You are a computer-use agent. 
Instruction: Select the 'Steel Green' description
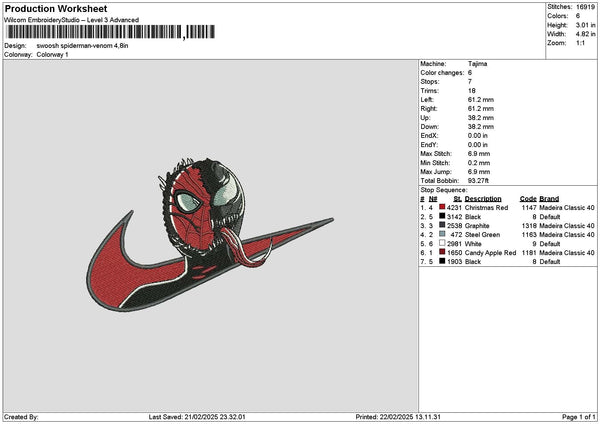tap(482, 235)
